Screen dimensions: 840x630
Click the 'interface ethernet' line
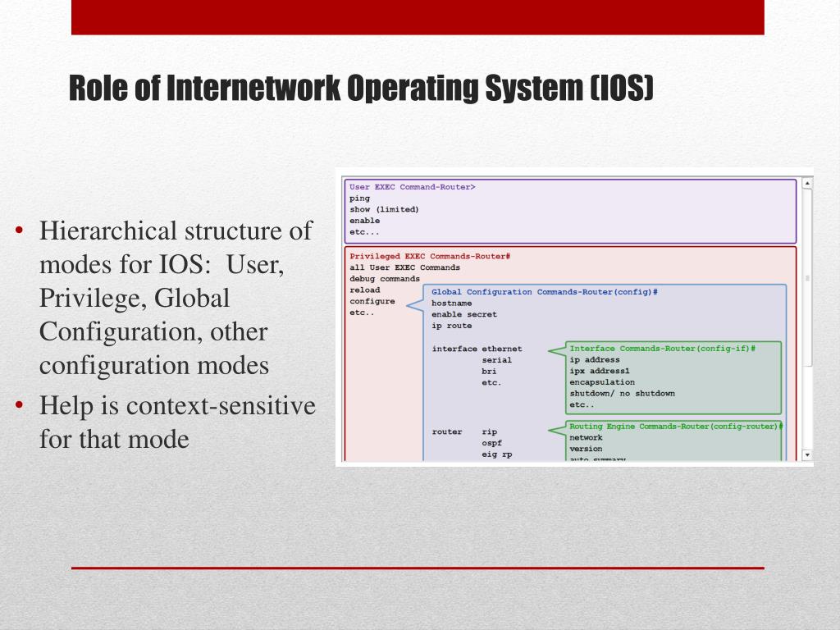[477, 349]
